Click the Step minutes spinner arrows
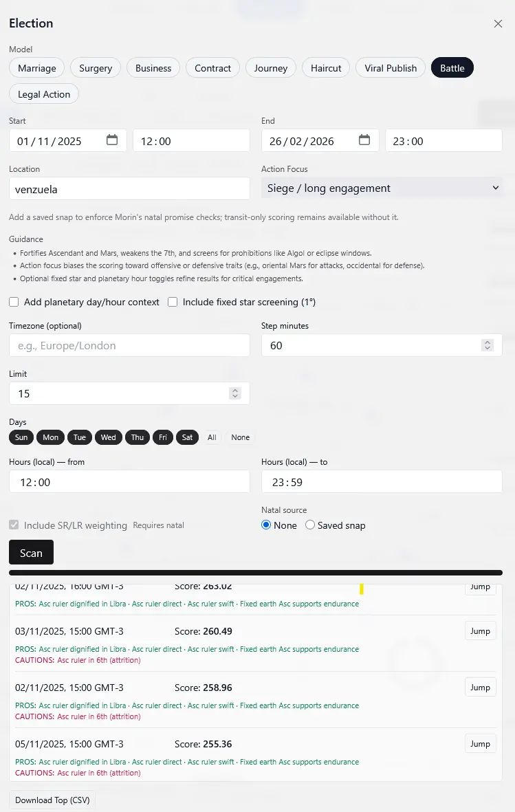This screenshot has height=812, width=515. [x=487, y=345]
